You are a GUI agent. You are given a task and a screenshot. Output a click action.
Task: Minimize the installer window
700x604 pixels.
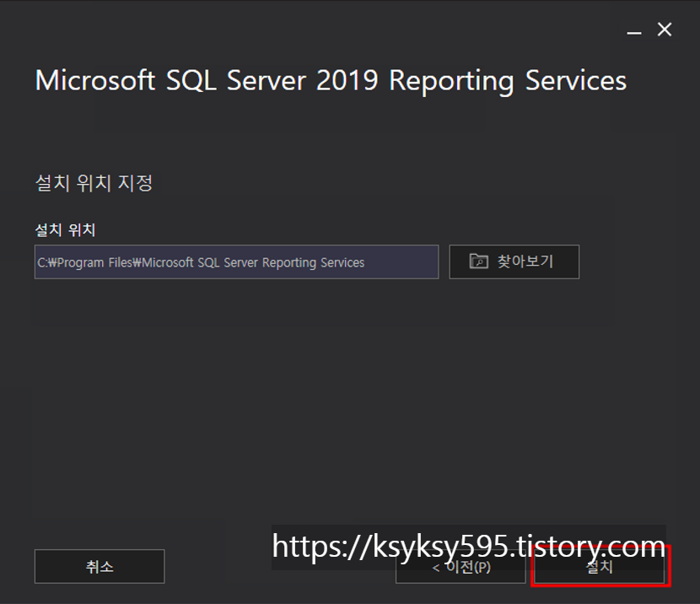click(x=634, y=31)
